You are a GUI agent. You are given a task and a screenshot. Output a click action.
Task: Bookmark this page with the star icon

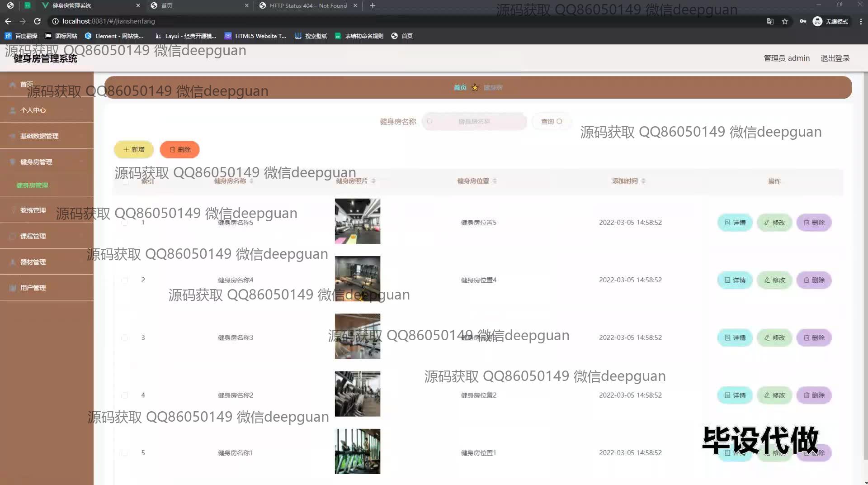coord(785,21)
